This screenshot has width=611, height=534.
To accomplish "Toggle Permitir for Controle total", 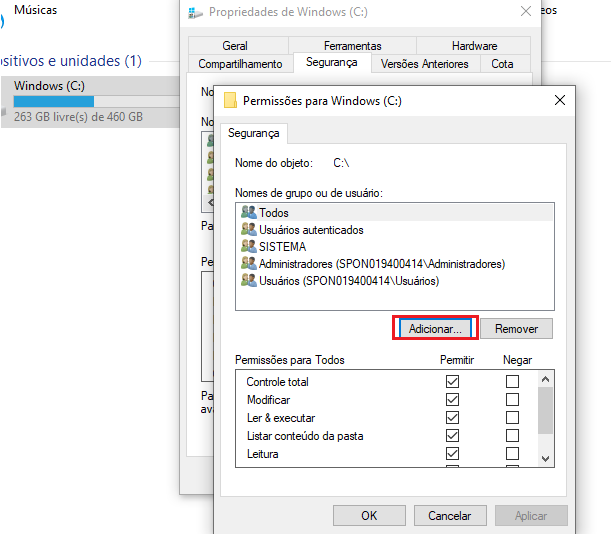I will (x=452, y=381).
